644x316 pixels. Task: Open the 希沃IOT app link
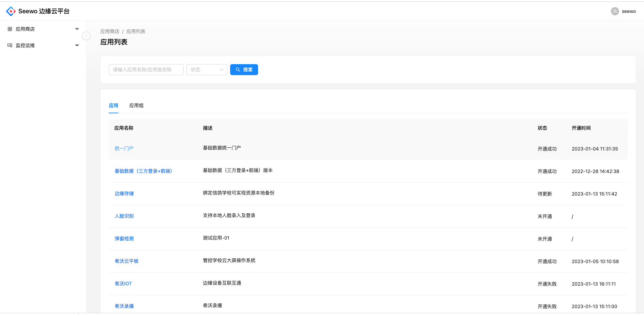tap(123, 284)
